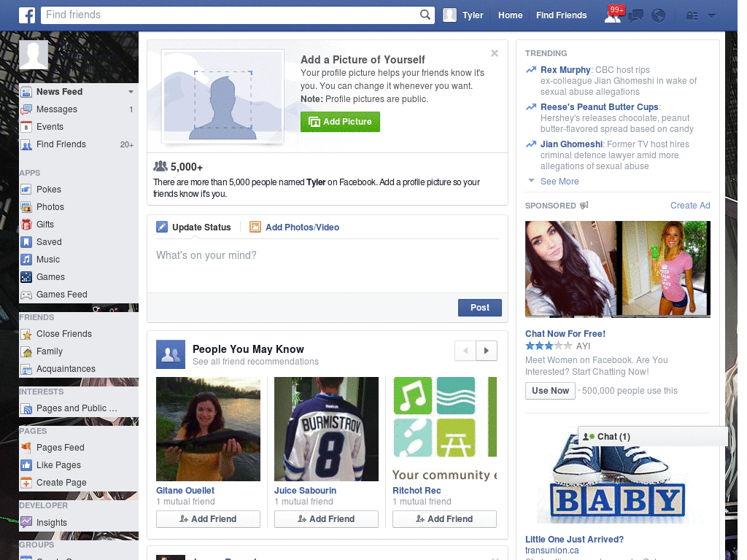
Task: Add Ritchot Rec as a friend
Action: click(x=444, y=519)
